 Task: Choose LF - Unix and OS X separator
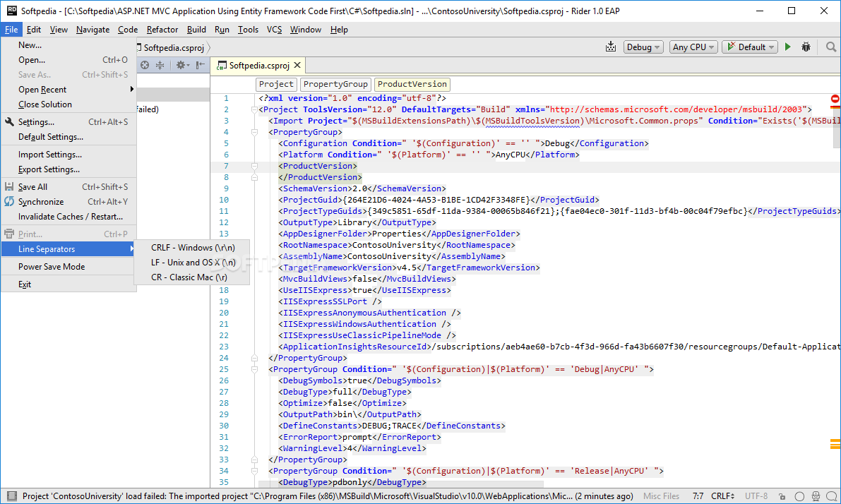[x=193, y=263]
